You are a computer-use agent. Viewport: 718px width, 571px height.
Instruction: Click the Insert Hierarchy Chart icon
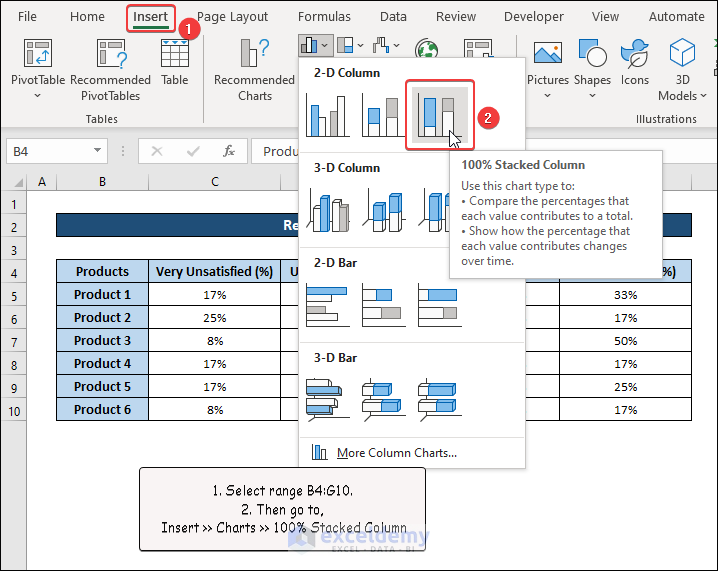coord(345,45)
